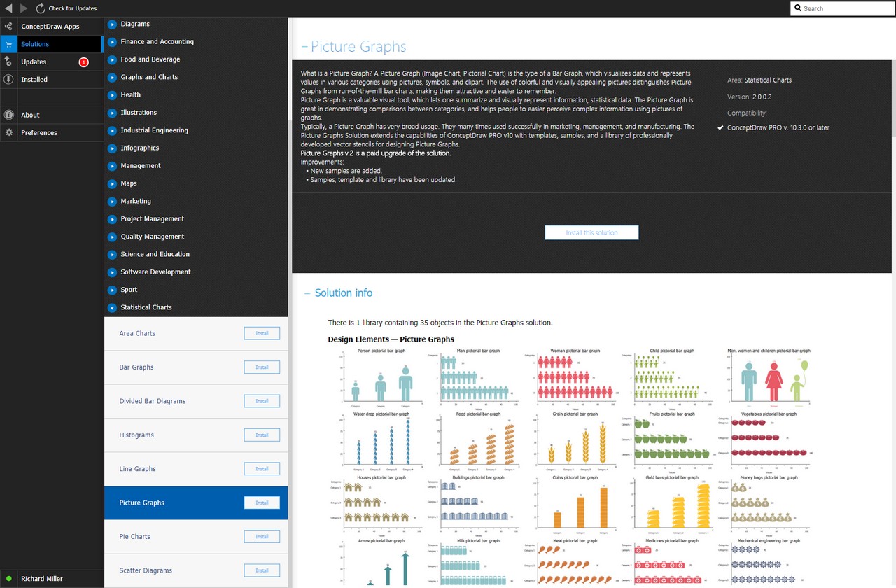Click Install this solution button
This screenshot has height=588, width=896.
pyautogui.click(x=591, y=232)
